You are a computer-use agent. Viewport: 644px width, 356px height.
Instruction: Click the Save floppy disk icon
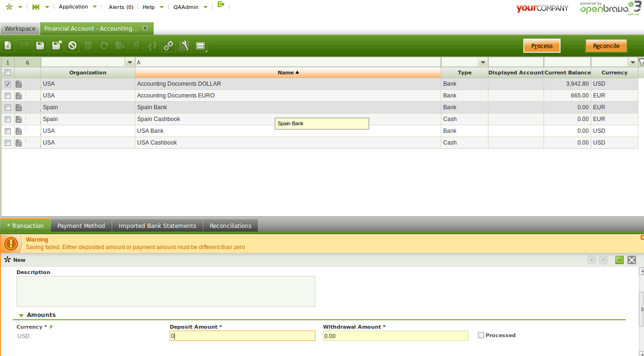click(40, 46)
